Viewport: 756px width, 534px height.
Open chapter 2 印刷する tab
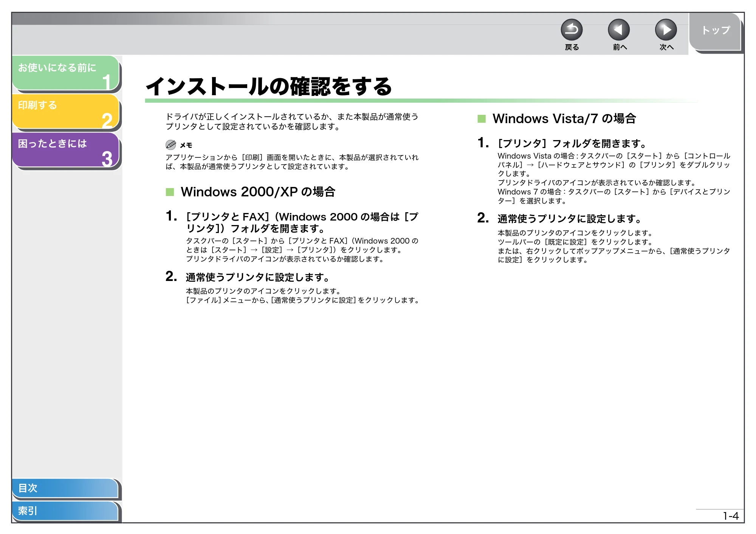(66, 111)
